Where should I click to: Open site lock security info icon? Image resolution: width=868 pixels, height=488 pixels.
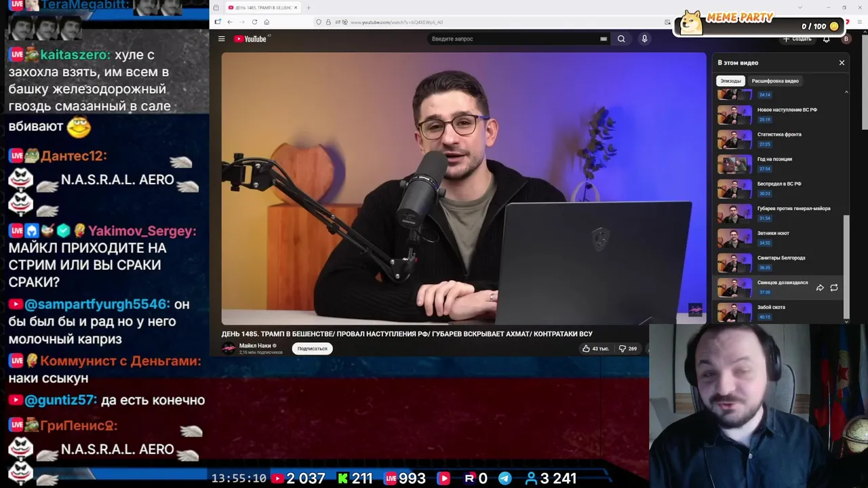[x=328, y=22]
